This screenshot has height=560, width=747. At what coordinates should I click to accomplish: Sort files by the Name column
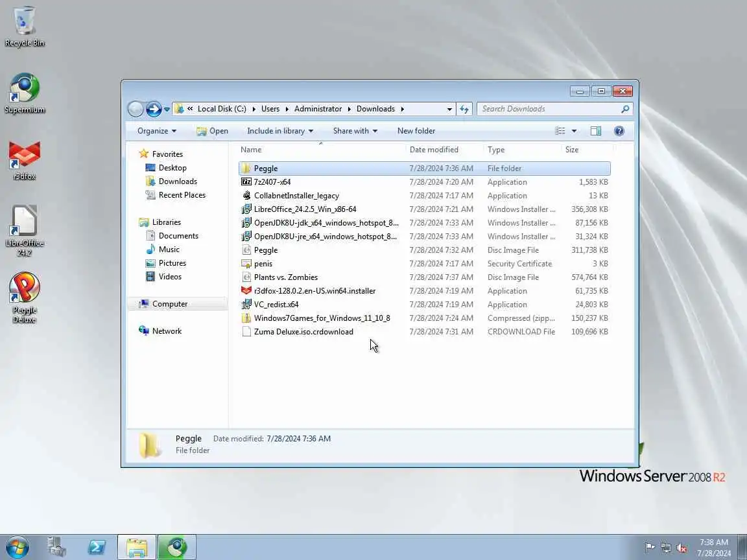point(322,150)
